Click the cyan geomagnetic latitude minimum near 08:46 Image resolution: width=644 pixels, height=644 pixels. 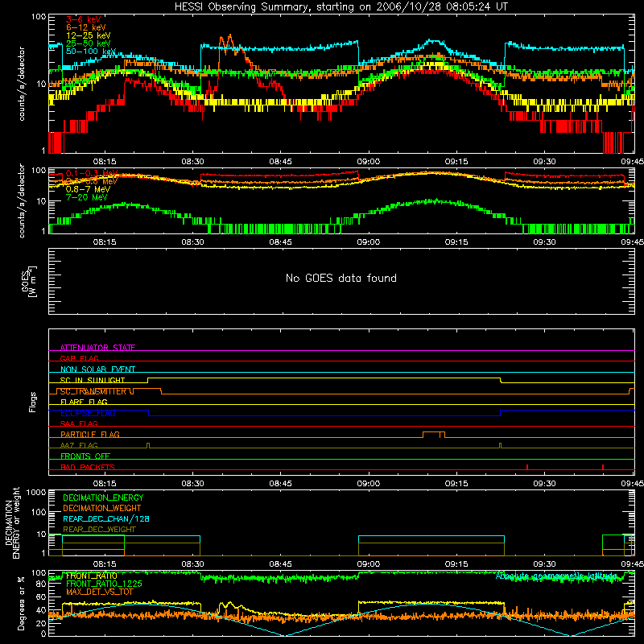286,634
